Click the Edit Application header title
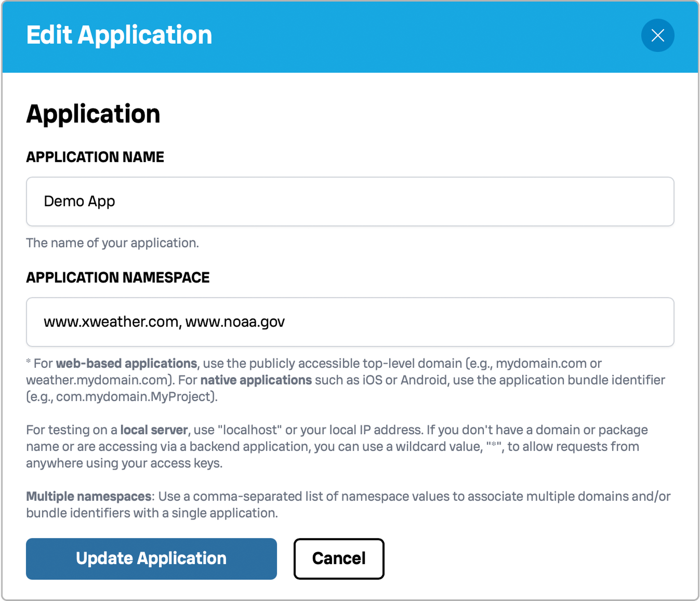The image size is (700, 601). tap(119, 35)
